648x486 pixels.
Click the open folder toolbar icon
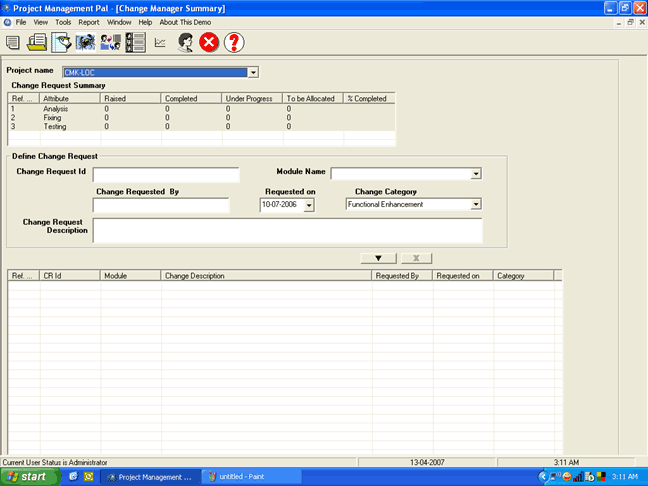tap(37, 42)
